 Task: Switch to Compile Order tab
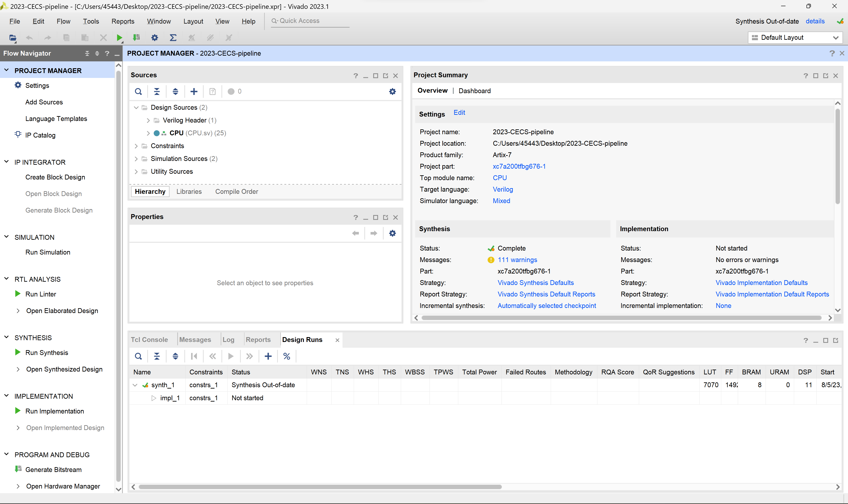point(237,191)
